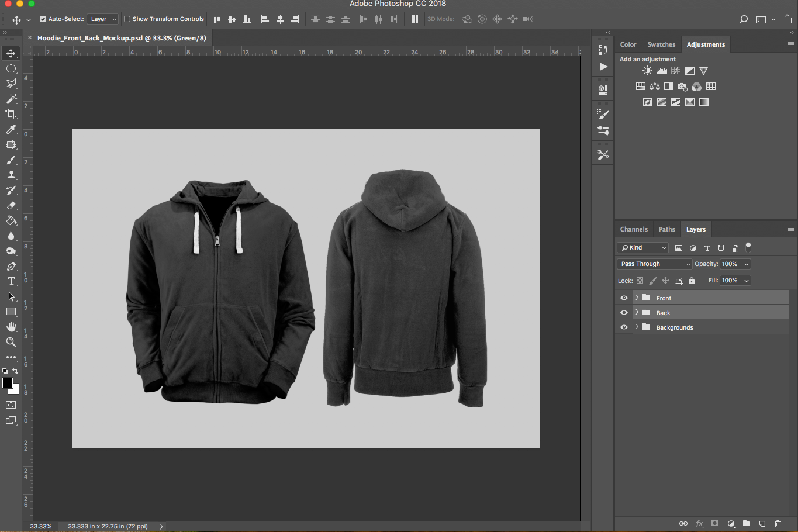798x532 pixels.
Task: Select the Hand tool
Action: click(x=11, y=327)
